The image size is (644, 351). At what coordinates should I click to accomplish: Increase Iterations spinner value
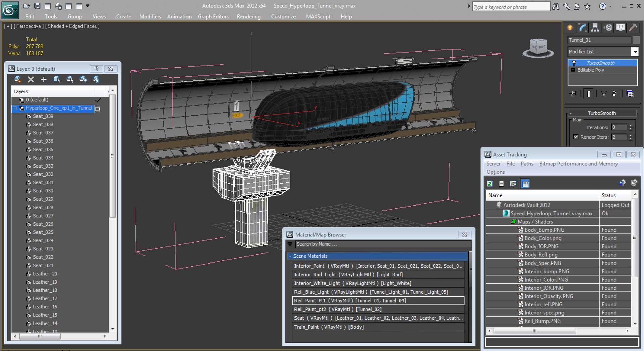630,126
